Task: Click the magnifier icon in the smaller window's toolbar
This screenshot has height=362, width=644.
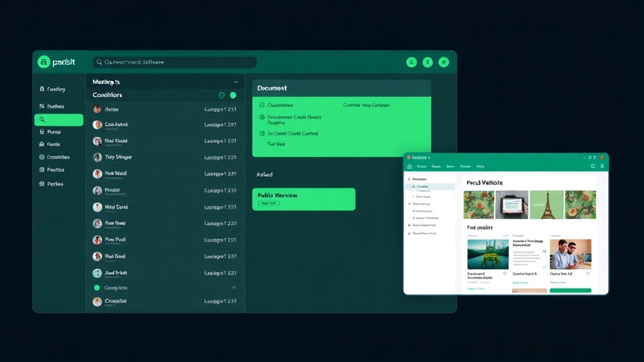Action: 593,166
